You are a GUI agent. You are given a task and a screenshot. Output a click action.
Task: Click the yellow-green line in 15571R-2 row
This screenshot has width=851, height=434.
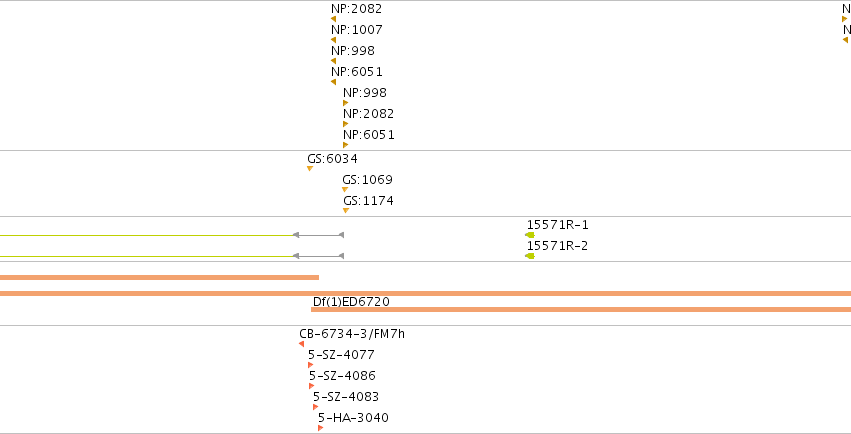point(147,256)
